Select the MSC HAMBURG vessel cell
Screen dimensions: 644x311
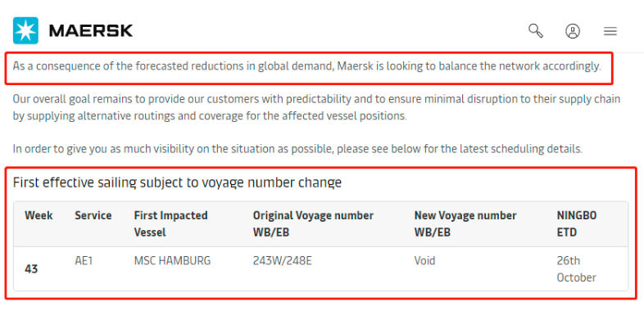pyautogui.click(x=173, y=260)
